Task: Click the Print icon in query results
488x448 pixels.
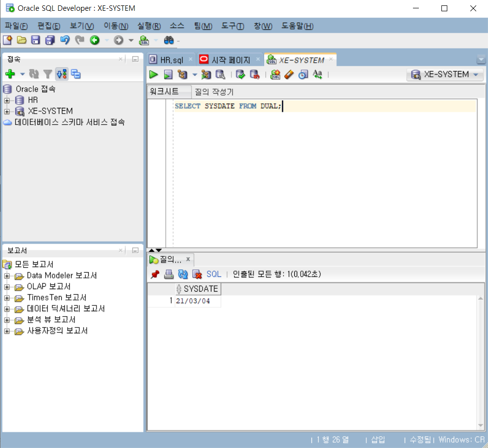Action: [x=169, y=274]
